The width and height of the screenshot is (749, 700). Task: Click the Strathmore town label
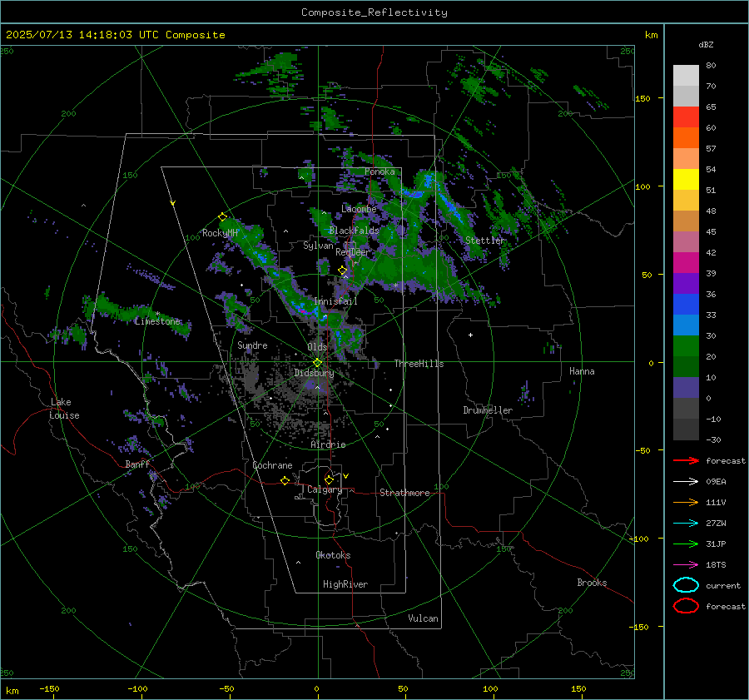(404, 493)
